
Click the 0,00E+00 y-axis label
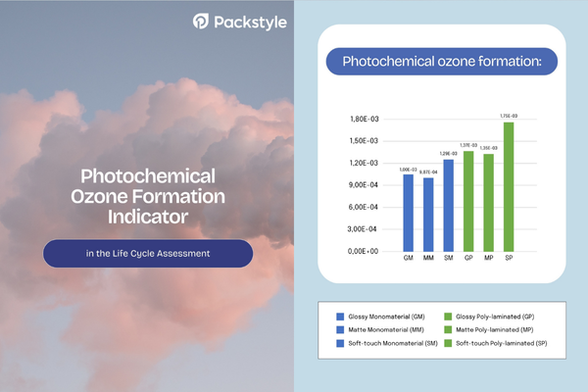coord(364,251)
